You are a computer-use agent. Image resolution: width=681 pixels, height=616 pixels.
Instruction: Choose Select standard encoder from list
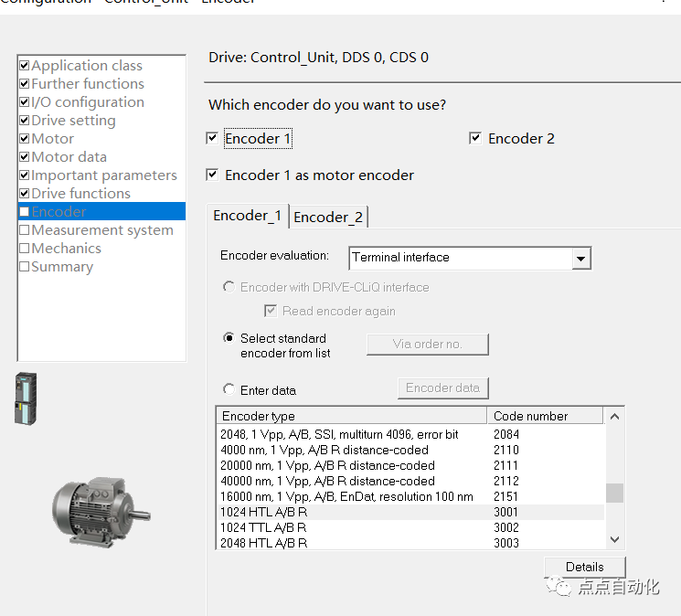coord(229,338)
